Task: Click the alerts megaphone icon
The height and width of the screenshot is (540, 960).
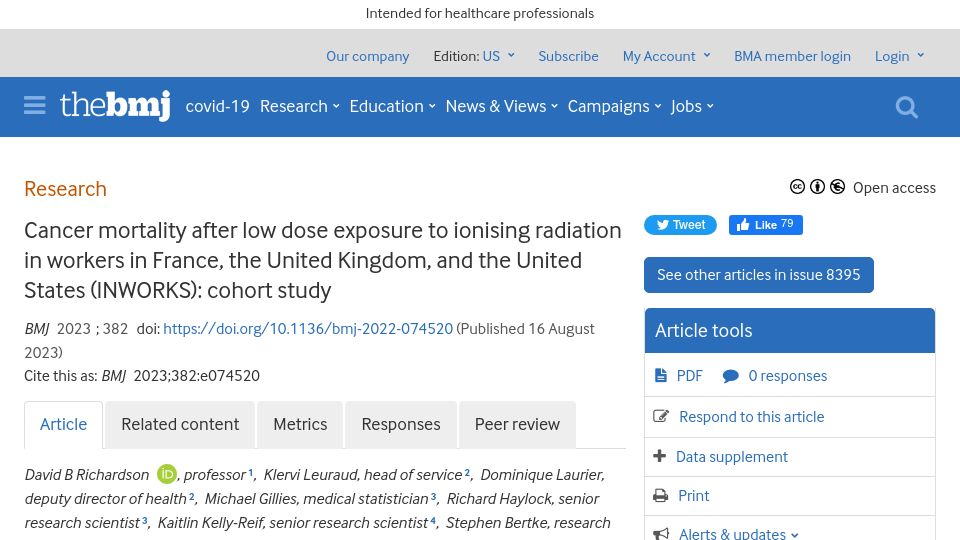Action: tap(661, 534)
